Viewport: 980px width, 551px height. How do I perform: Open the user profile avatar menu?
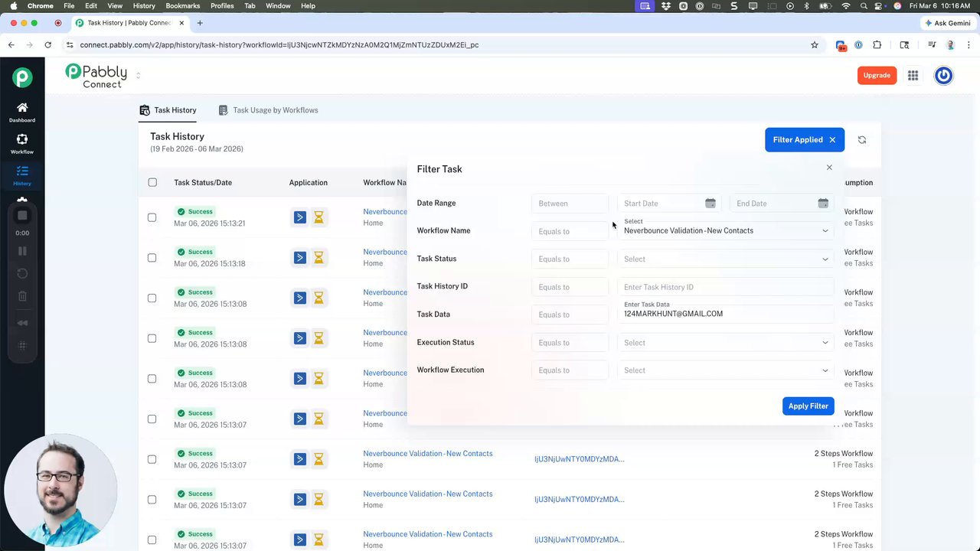click(943, 75)
